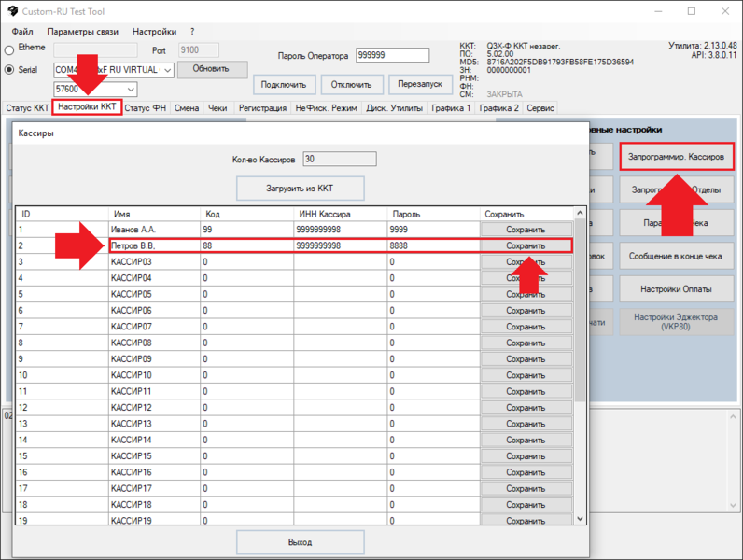The width and height of the screenshot is (743, 560).
Task: Click the Запрограммир. Кассиров button
Action: pyautogui.click(x=676, y=157)
